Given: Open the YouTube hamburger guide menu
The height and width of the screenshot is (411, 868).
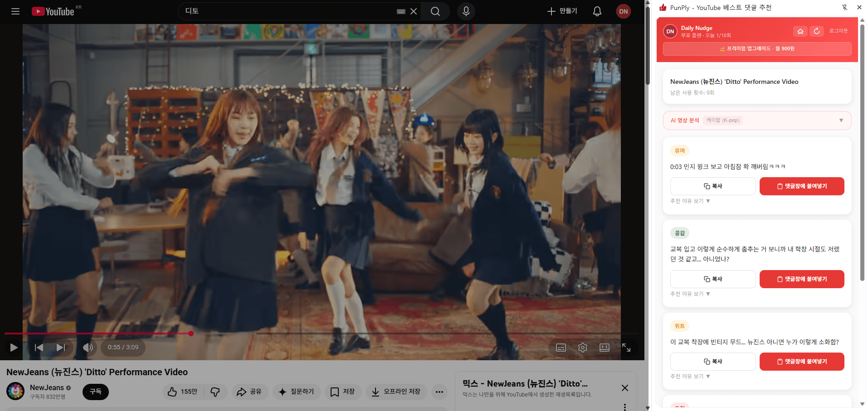Looking at the screenshot, I should pos(15,11).
